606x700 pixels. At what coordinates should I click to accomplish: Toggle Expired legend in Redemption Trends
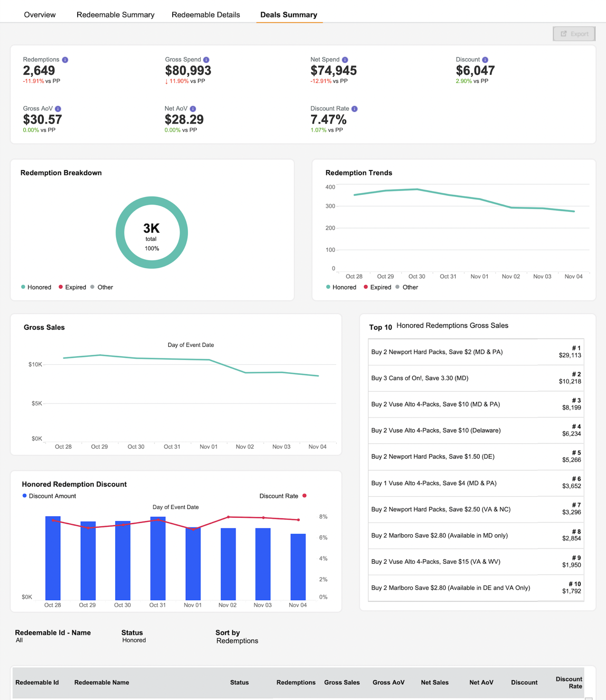pyautogui.click(x=377, y=287)
